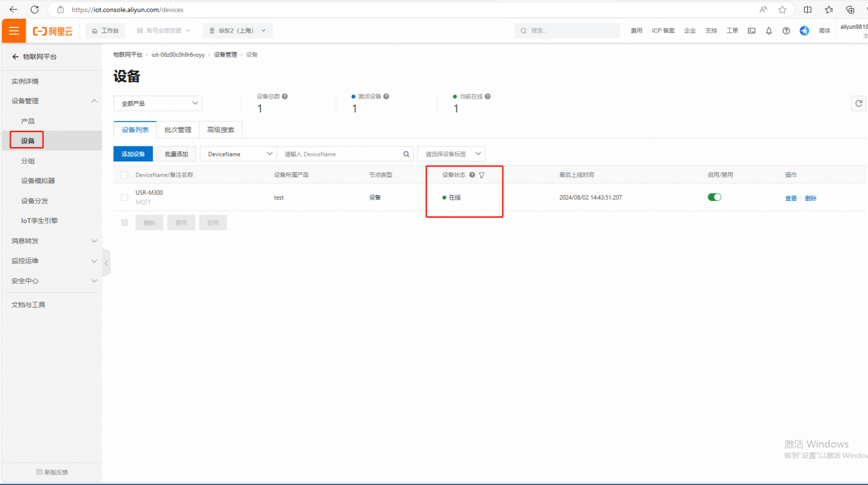Open the Cloud Shell terminal icon
Image resolution: width=868 pixels, height=485 pixels.
752,31
